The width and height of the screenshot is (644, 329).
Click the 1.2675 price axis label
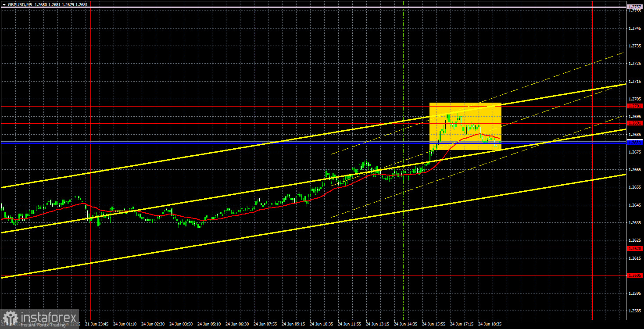[x=635, y=152]
